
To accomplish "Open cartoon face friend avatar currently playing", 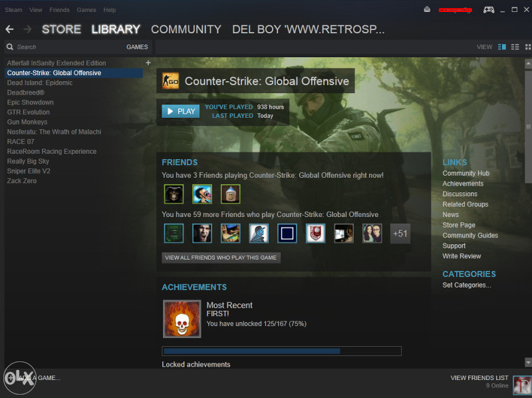I will (202, 194).
